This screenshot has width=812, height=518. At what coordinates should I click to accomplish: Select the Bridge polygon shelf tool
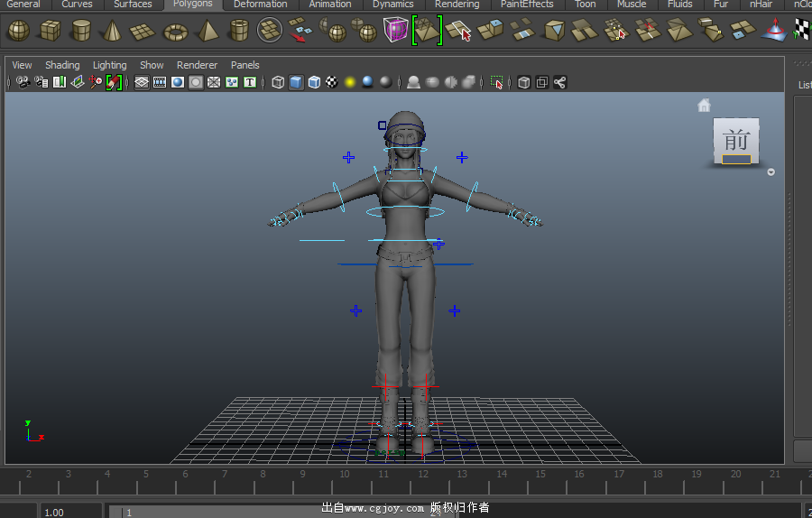point(522,30)
